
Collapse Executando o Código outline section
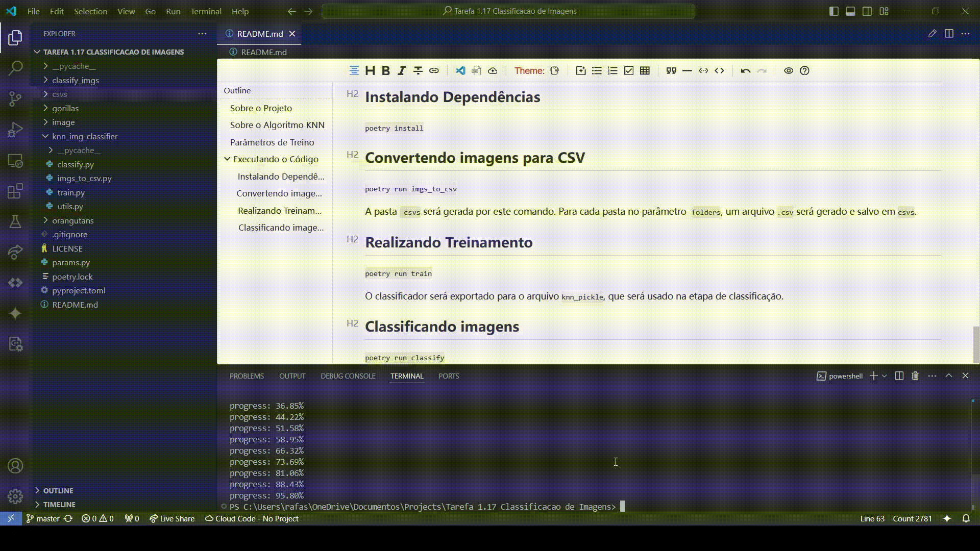point(227,159)
